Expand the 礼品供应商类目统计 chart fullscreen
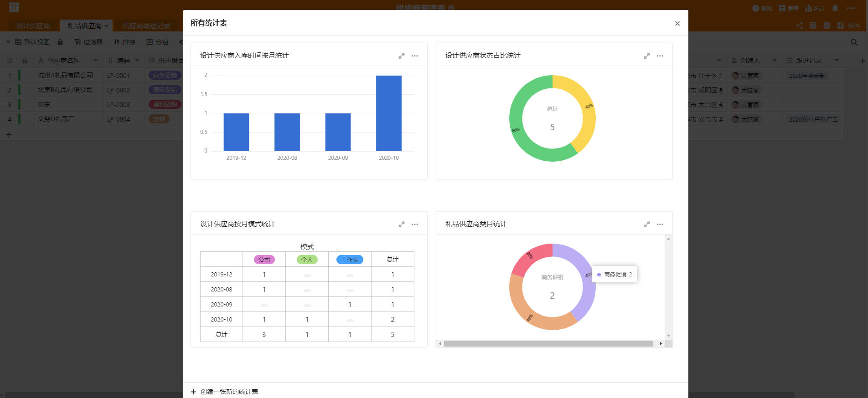The height and width of the screenshot is (398, 868). coord(647,225)
